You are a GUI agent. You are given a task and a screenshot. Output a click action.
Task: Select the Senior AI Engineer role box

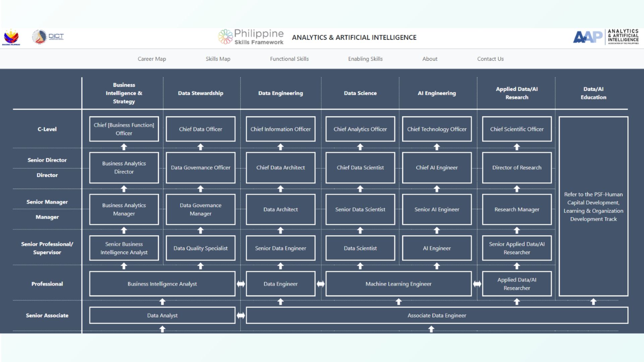pos(437,209)
